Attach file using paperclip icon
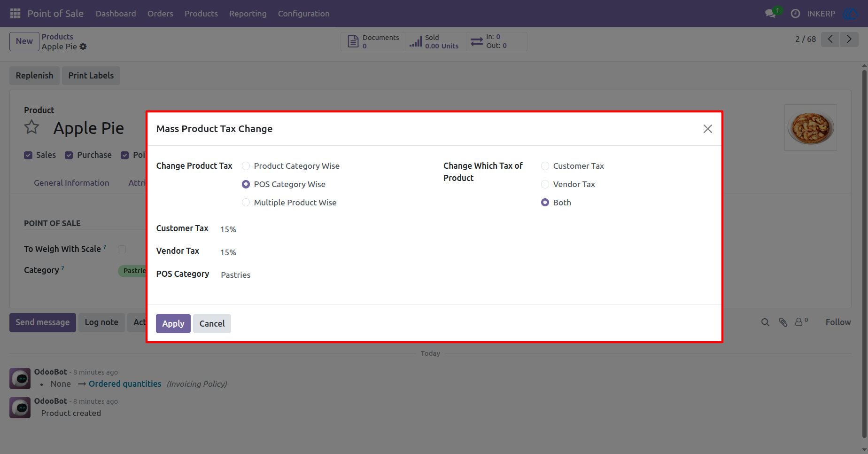Viewport: 868px width, 454px height. pos(783,322)
